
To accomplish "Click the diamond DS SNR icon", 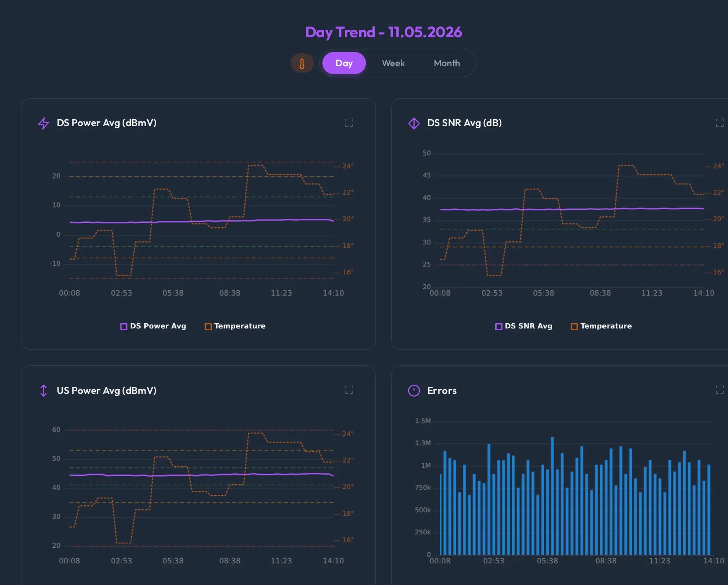I will pos(414,123).
